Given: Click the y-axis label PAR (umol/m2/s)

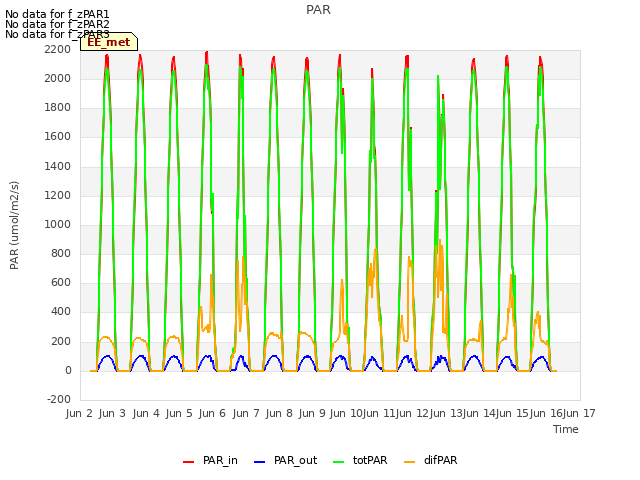Looking at the screenshot, I should [x=14, y=225].
